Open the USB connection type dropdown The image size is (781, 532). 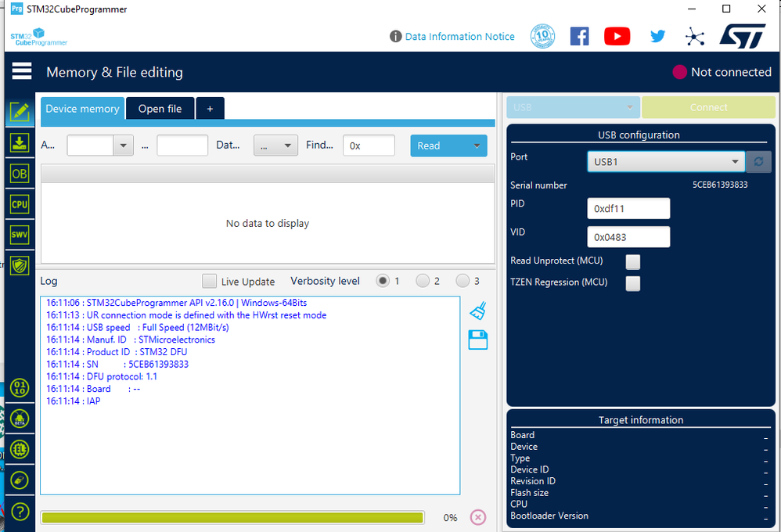pyautogui.click(x=573, y=107)
